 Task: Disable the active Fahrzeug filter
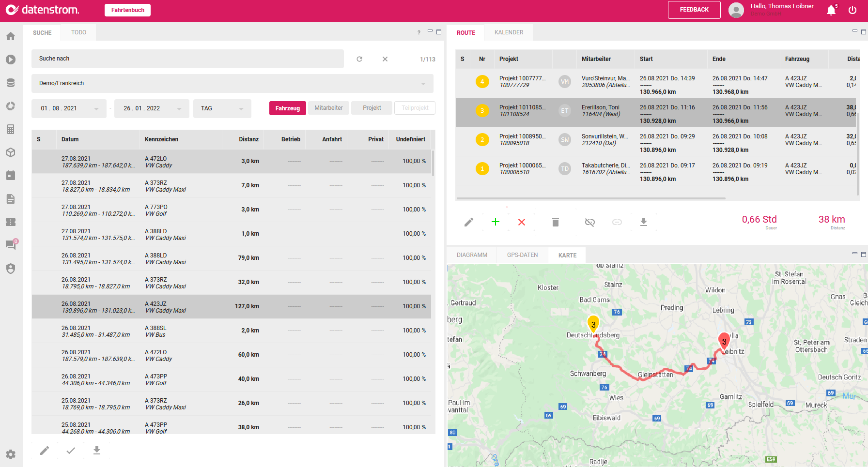[x=287, y=108]
